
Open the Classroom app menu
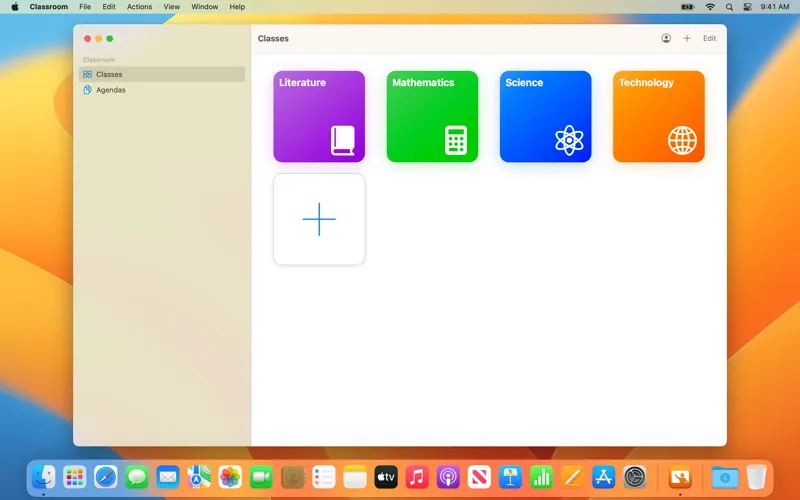click(48, 7)
